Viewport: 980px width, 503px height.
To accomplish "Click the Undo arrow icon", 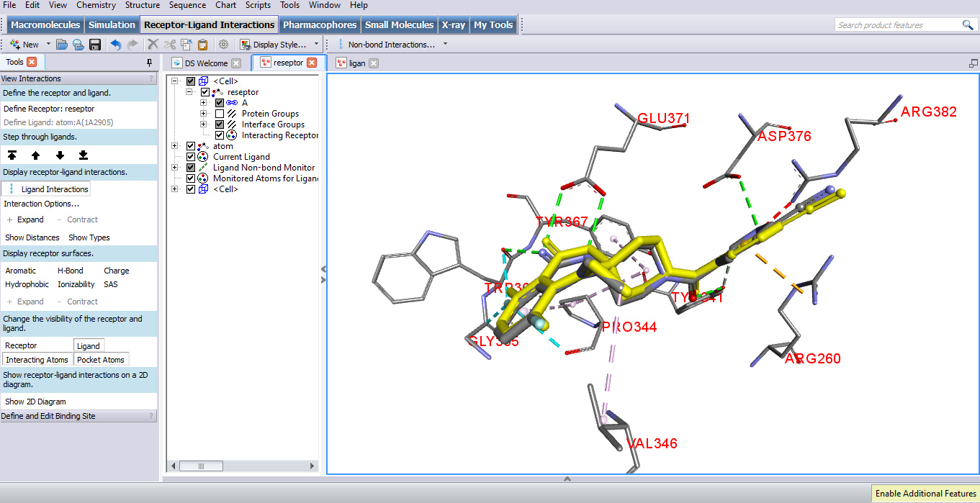I will coord(116,44).
